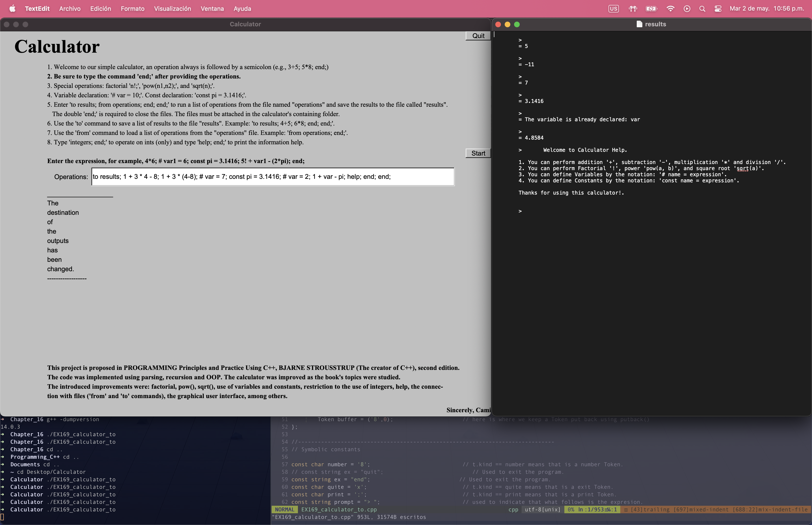Click 'Thanks for using this calculator!.' line
Image resolution: width=812 pixels, height=525 pixels.
[571, 193]
